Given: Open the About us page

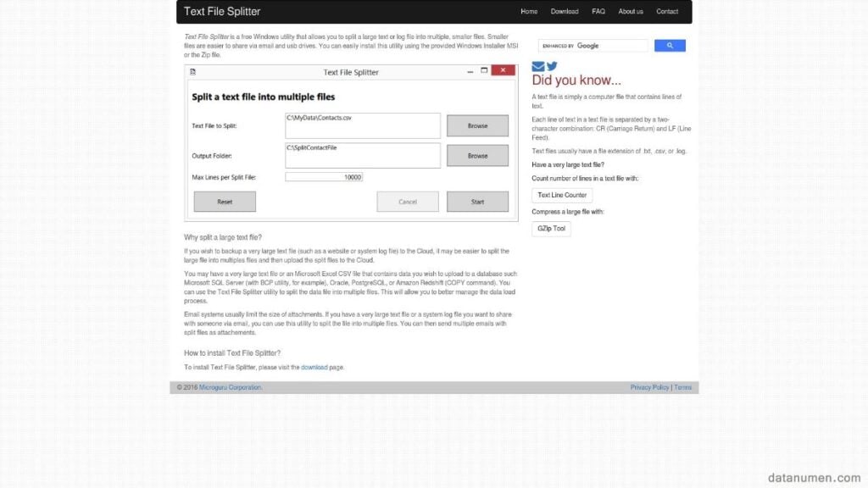Looking at the screenshot, I should [630, 11].
